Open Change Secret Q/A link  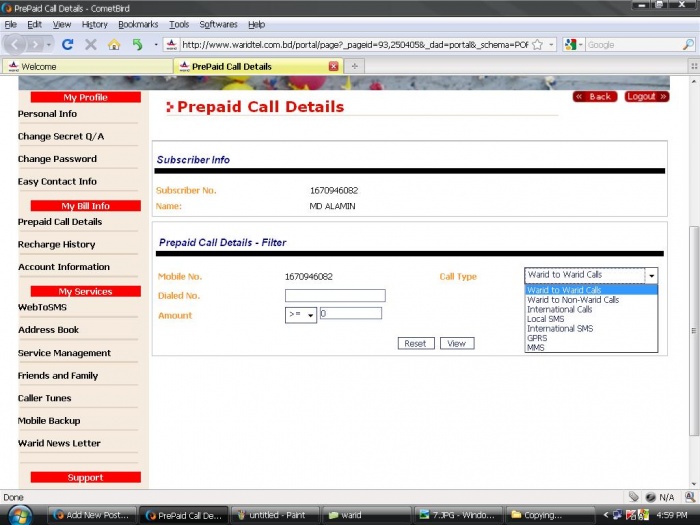(x=61, y=137)
